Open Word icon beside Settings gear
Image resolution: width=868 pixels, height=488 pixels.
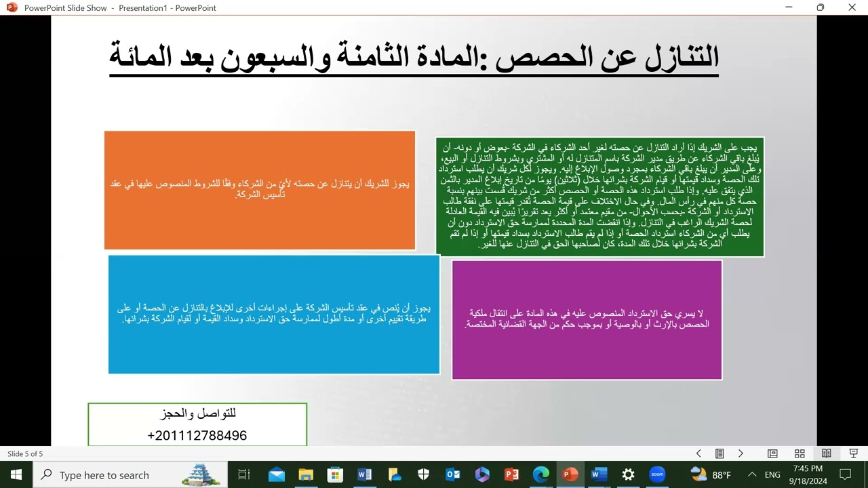tap(599, 474)
